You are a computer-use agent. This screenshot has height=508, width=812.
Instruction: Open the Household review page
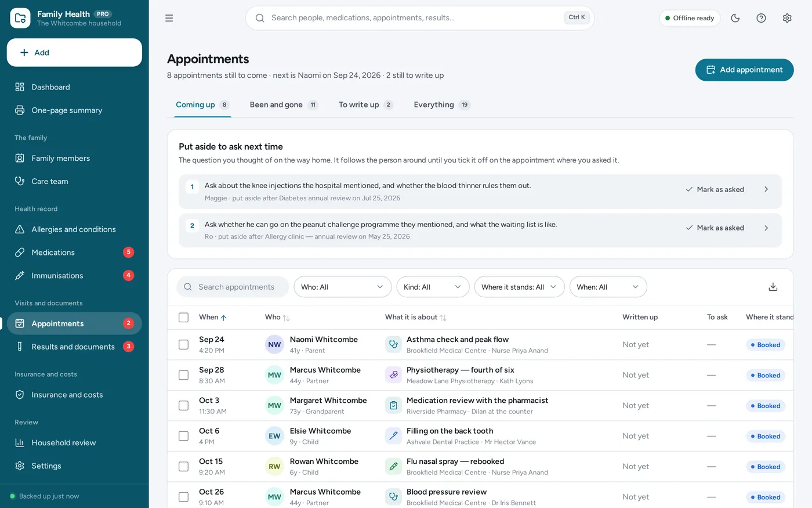point(74,442)
